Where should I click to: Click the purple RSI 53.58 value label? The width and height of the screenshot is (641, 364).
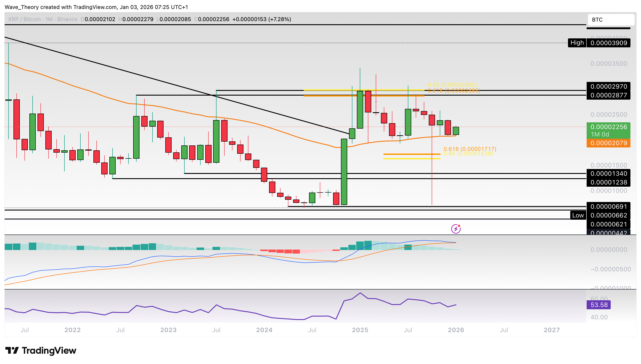coord(599,305)
